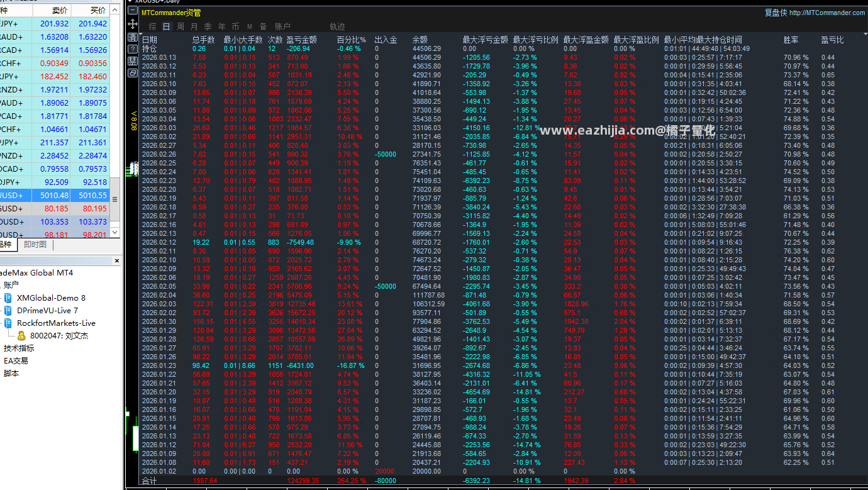Click the 盈亏比 column header
The image size is (868, 490).
[832, 40]
